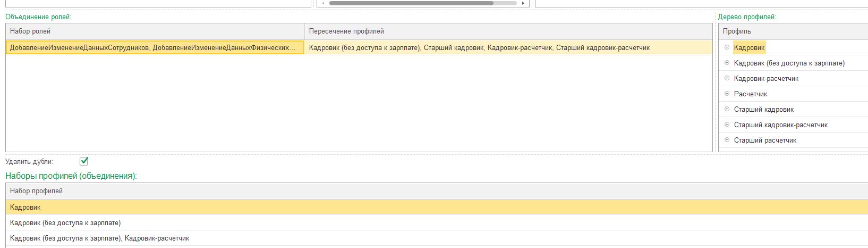The height and width of the screenshot is (248, 868).
Task: Expand Старший кадровик-расчетчик tree node
Action: tap(727, 125)
